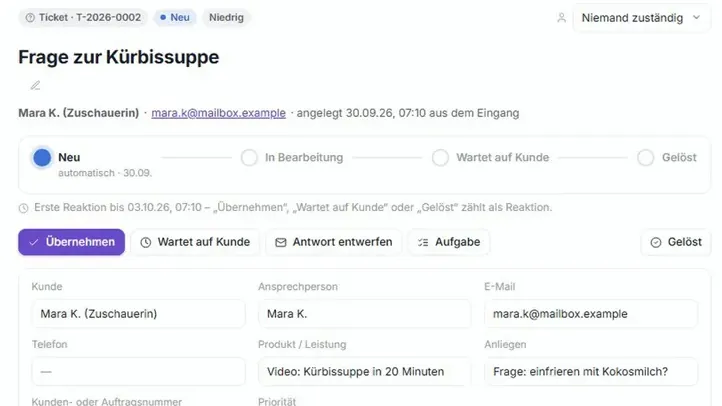Click the Wartet auf Kunde action button

[195, 242]
